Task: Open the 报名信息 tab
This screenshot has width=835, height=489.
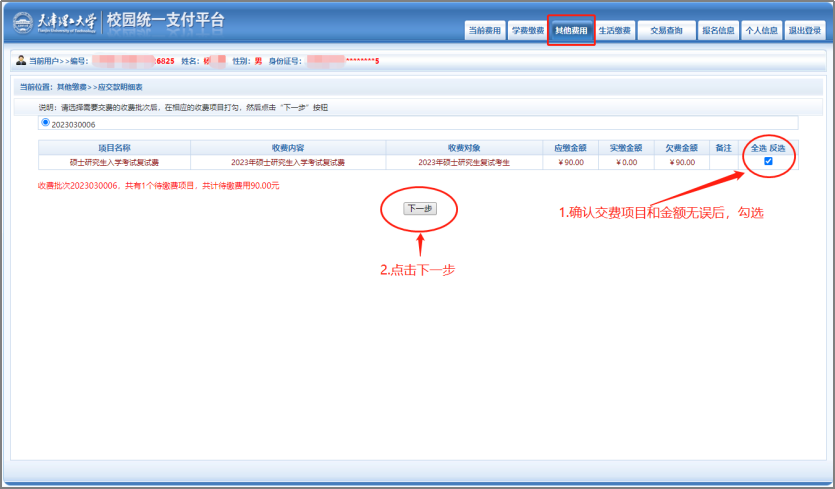Action: [717, 30]
